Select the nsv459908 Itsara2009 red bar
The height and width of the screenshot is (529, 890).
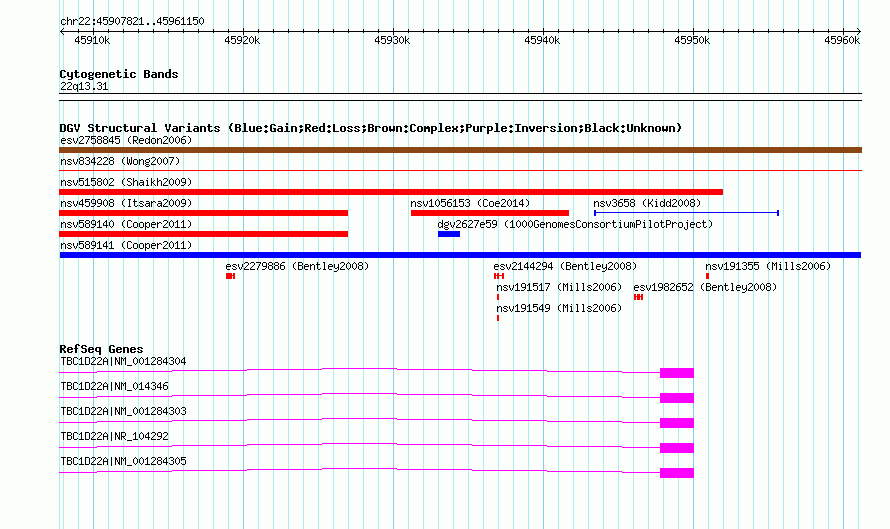203,213
